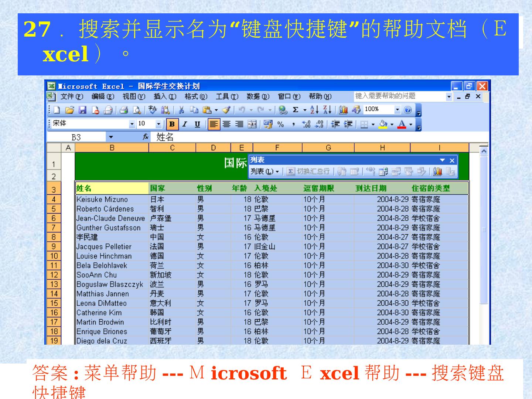Expand the font size dropdown
Screen dimensions: 532x399
(158, 124)
